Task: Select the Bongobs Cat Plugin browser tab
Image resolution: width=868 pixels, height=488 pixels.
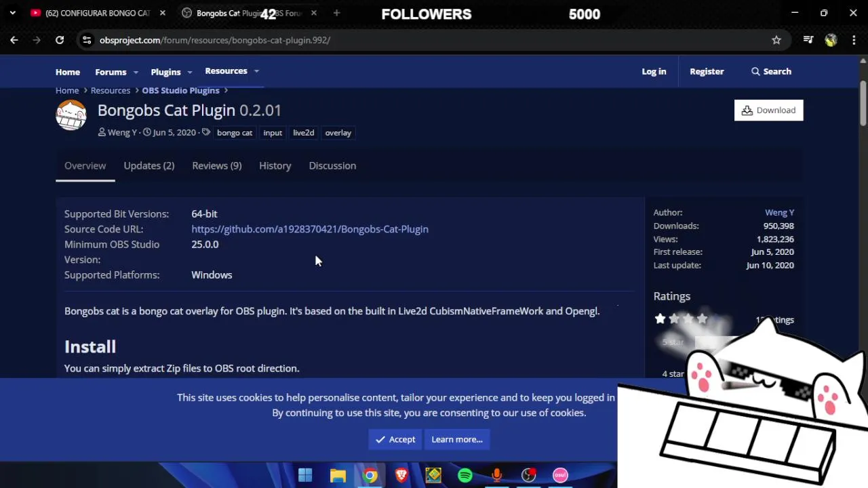Action: coord(248,13)
